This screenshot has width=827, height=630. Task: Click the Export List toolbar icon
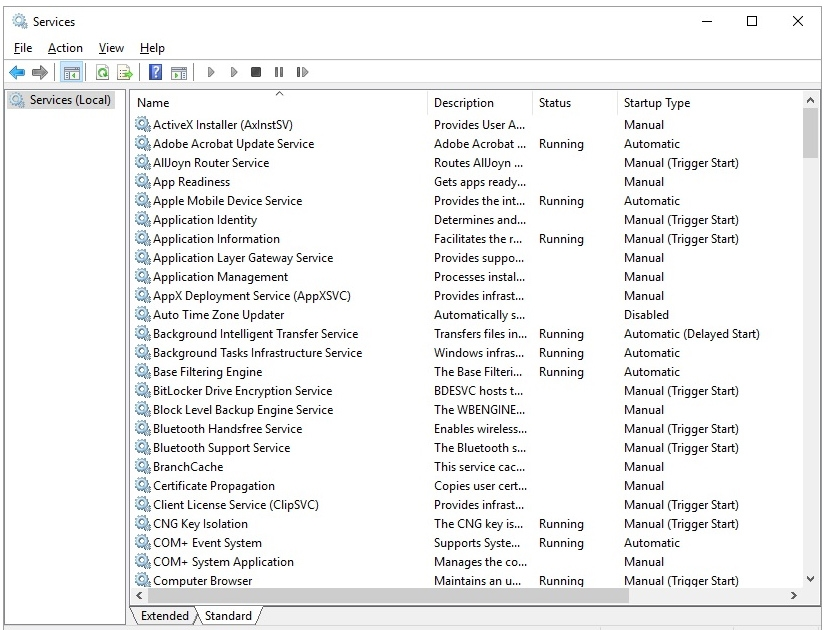[125, 72]
